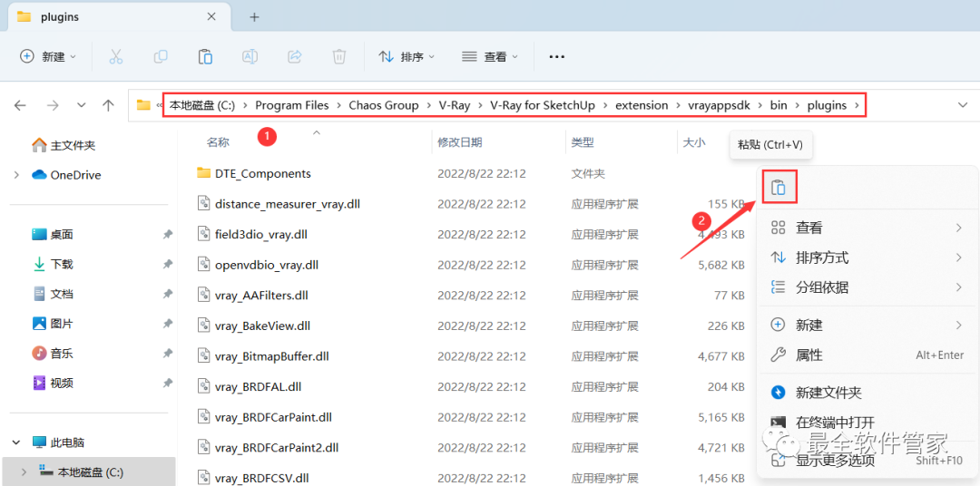Open 图片 Pictures in sidebar
The width and height of the screenshot is (980, 486).
pos(53,324)
